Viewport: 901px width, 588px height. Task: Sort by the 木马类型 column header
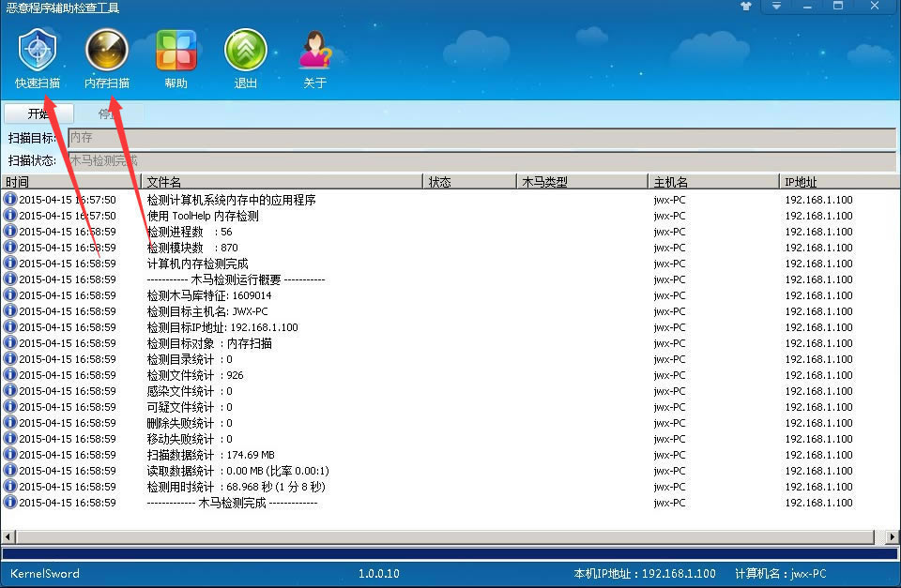pos(582,182)
